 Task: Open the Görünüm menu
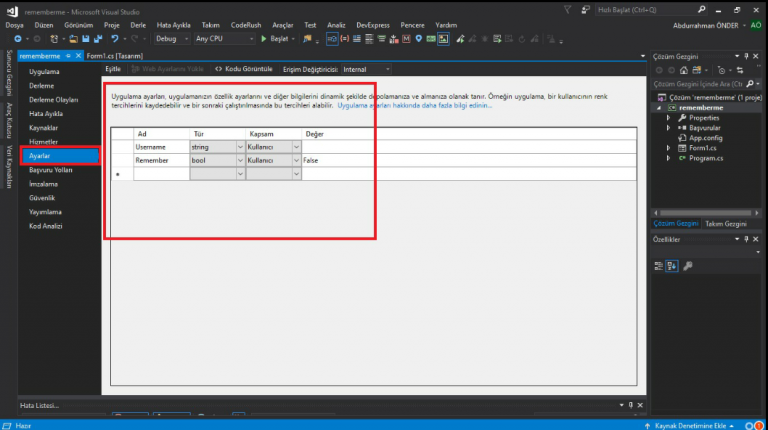(x=78, y=25)
